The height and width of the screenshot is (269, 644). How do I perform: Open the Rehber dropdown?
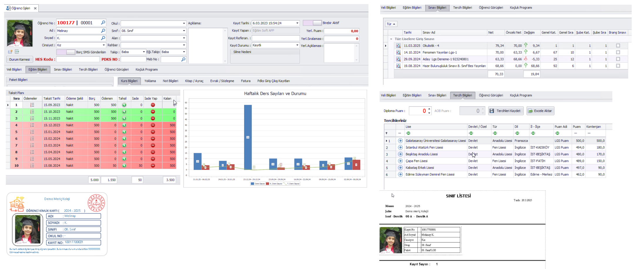184,45
